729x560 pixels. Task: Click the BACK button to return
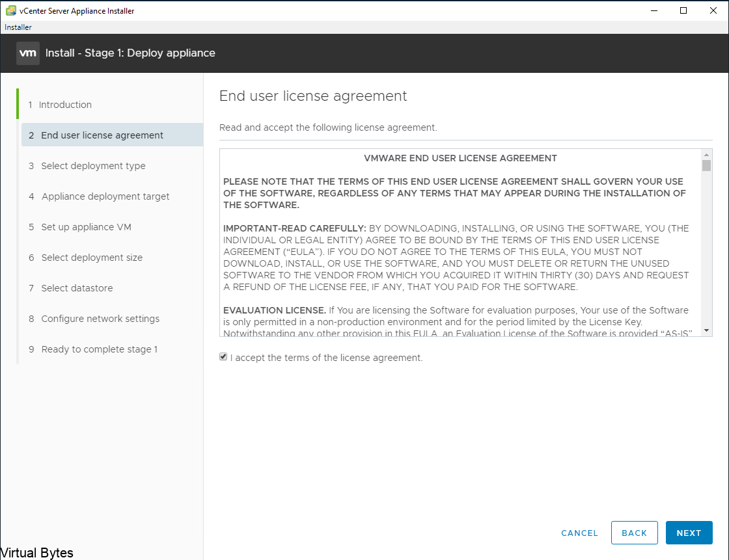point(634,533)
